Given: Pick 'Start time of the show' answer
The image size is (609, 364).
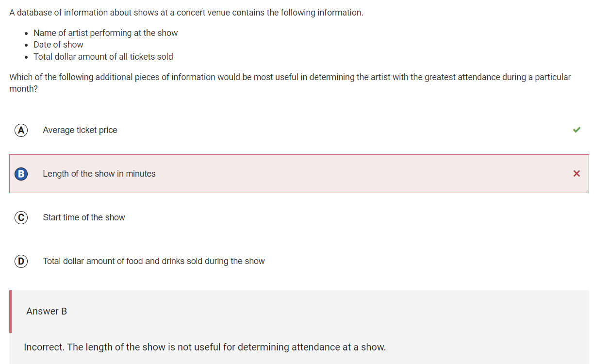Looking at the screenshot, I should [x=84, y=217].
